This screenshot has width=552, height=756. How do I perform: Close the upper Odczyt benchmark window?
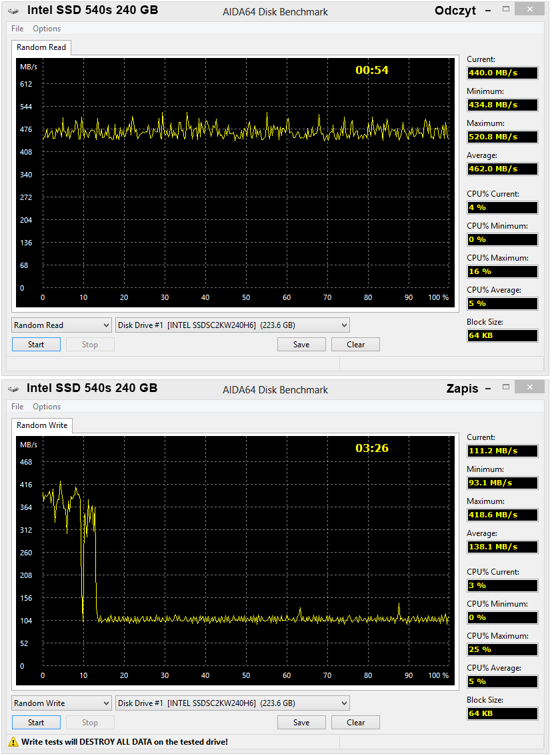tap(530, 9)
